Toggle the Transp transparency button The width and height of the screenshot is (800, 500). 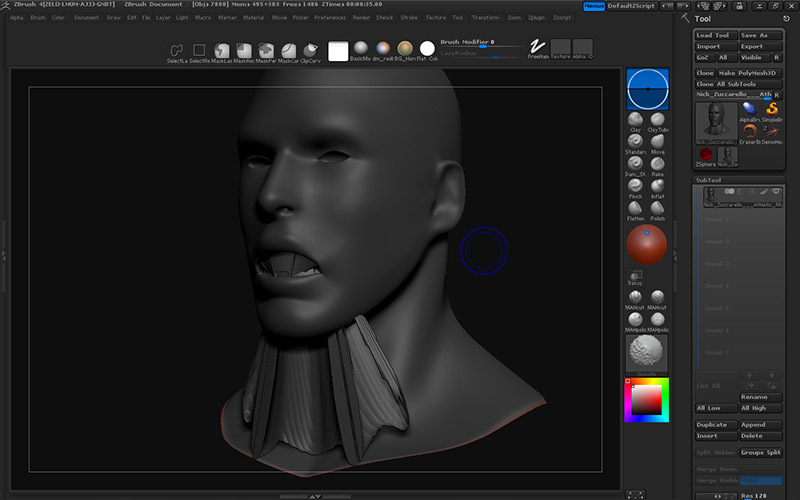[x=635, y=275]
